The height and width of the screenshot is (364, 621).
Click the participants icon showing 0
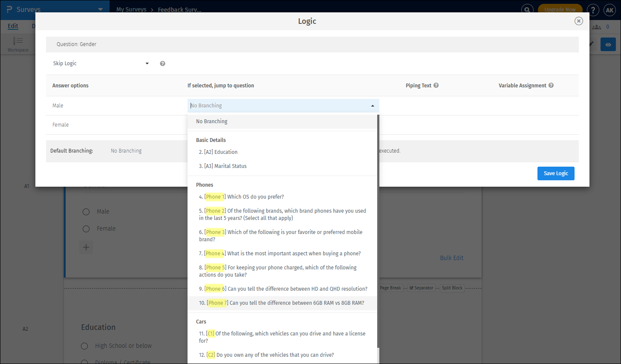596,26
